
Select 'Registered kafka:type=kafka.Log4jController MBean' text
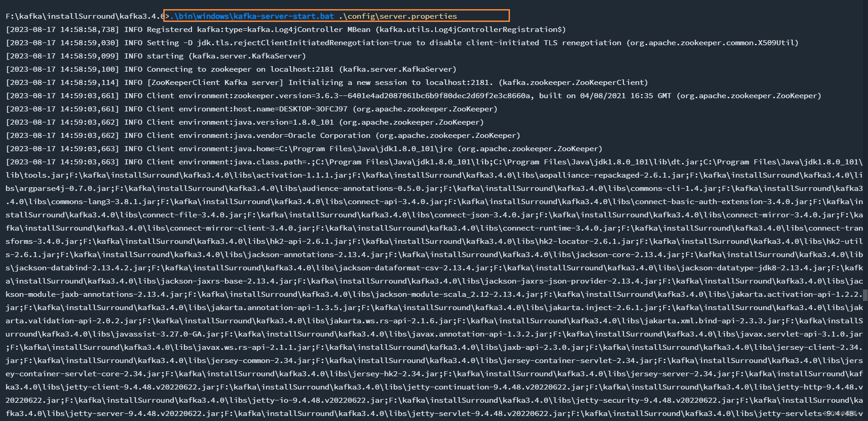(259, 30)
